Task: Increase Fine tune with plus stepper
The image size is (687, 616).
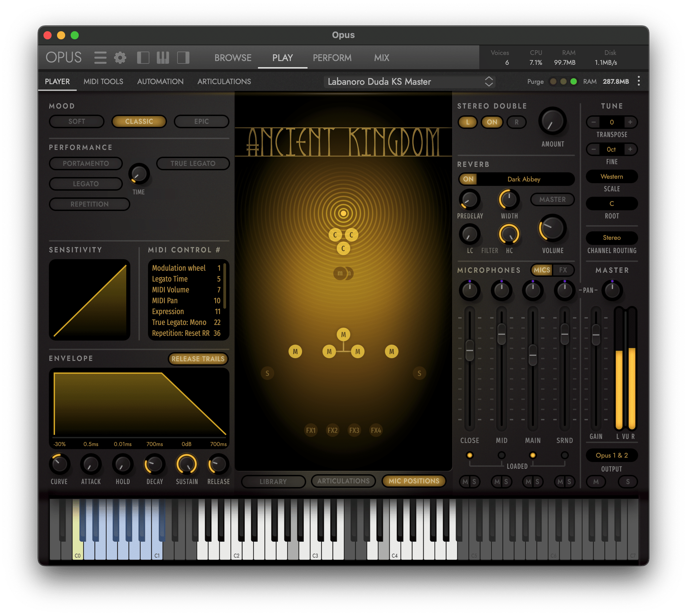Action: (630, 149)
